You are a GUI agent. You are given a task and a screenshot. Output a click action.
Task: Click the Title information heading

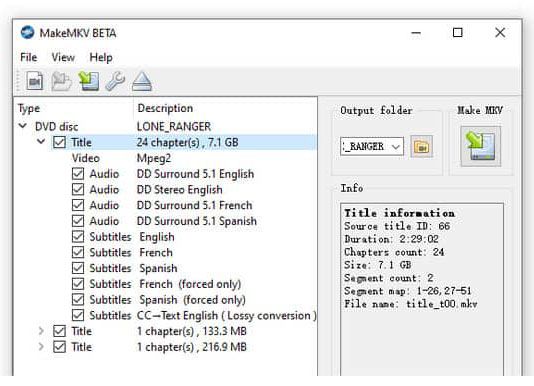tap(399, 213)
